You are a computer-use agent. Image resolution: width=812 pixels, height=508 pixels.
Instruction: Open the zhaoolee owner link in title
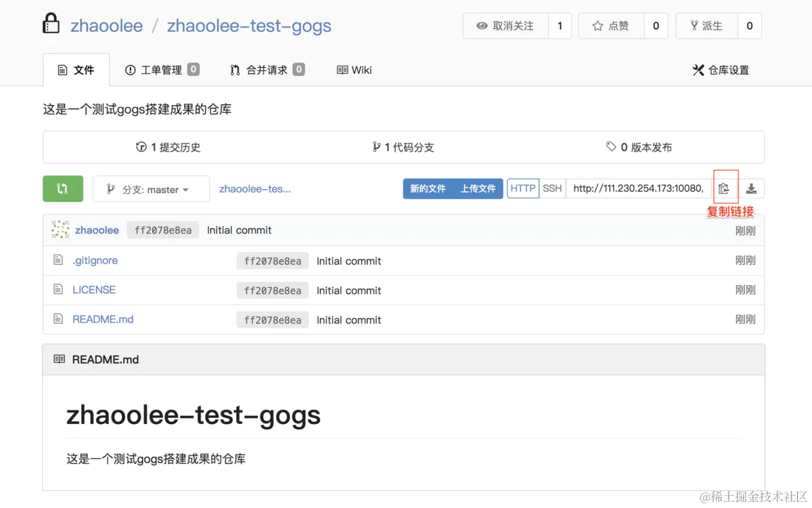[x=107, y=26]
